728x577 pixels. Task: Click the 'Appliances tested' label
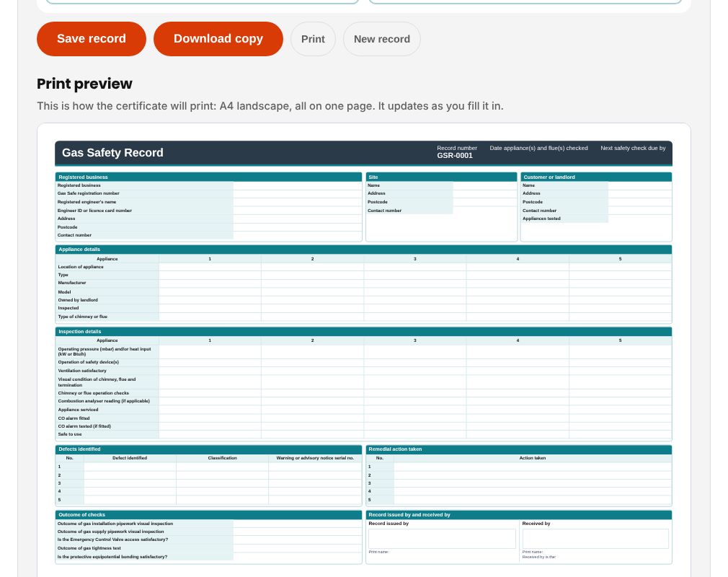[x=541, y=219]
